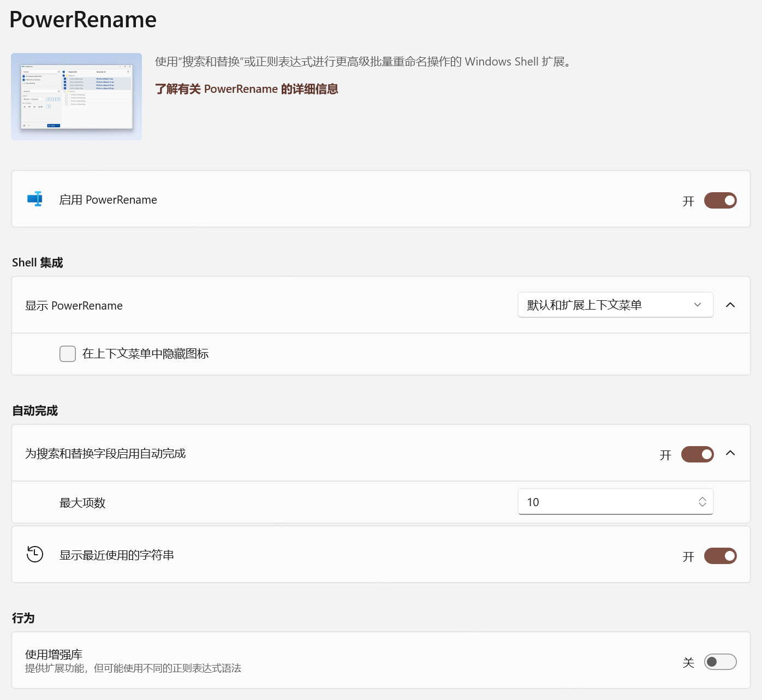Click the Shell 集成 section heading
The width and height of the screenshot is (762, 700).
38,263
